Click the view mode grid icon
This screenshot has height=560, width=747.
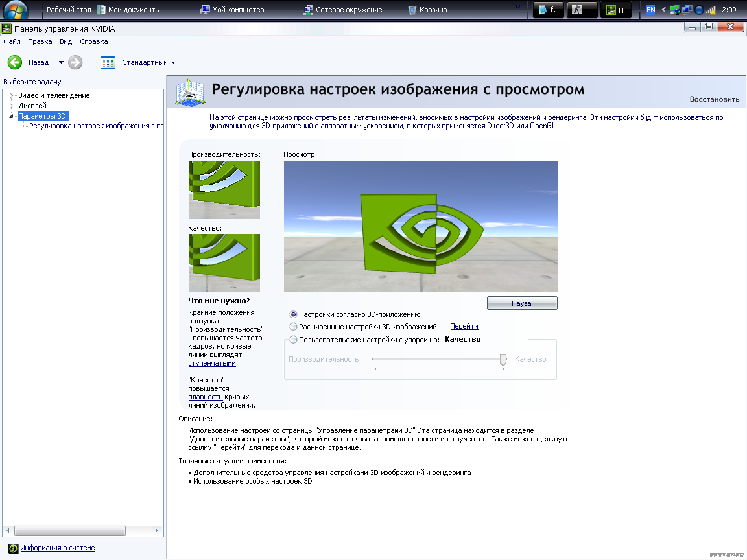pyautogui.click(x=108, y=62)
